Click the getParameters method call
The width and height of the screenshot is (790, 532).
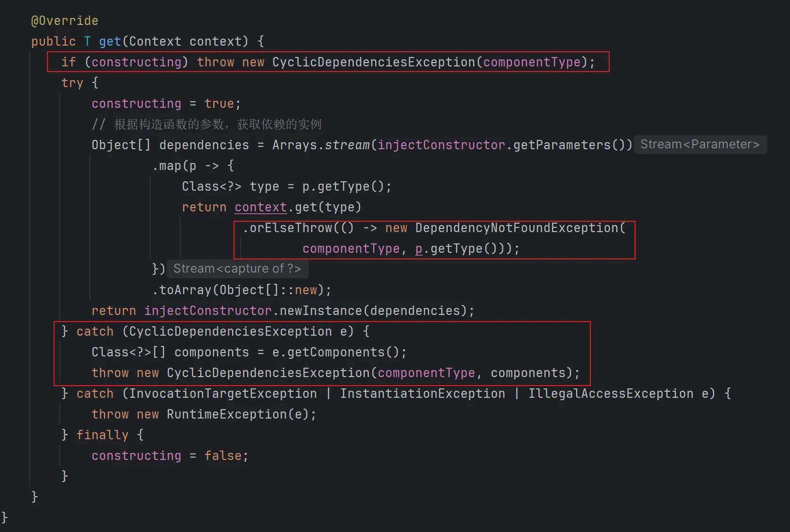click(562, 145)
